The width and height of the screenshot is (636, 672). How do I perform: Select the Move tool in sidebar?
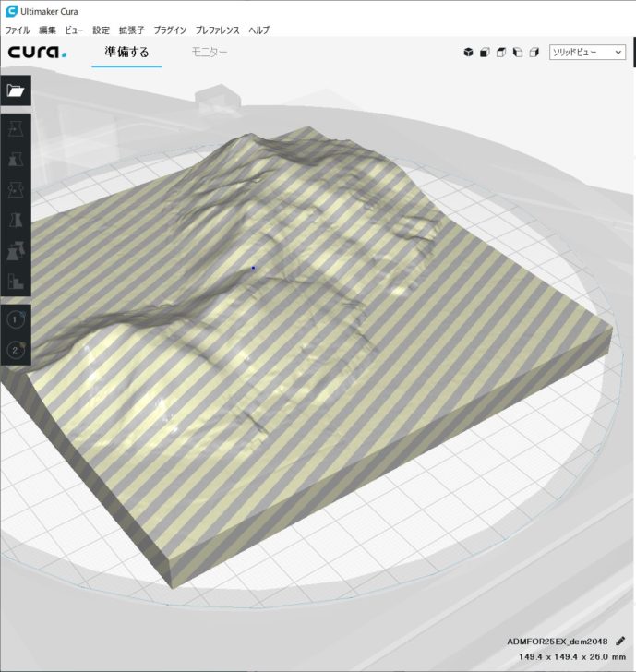(x=16, y=128)
